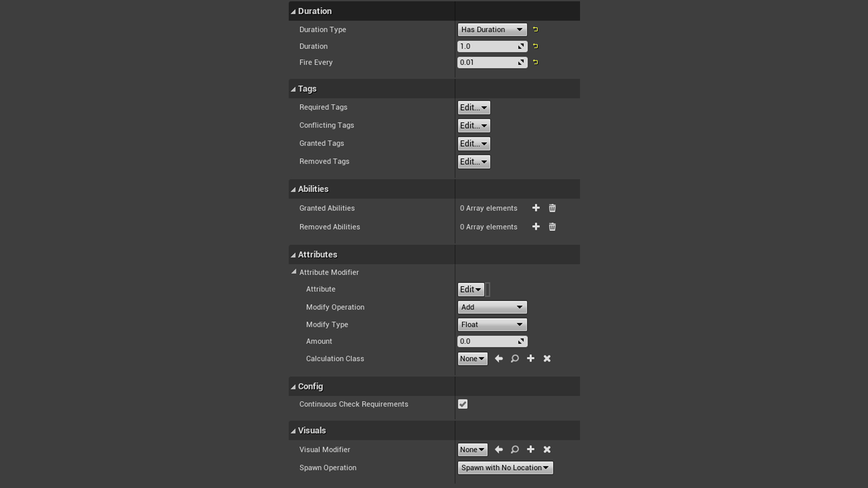Open the Spawn Operation dropdown

[505, 468]
